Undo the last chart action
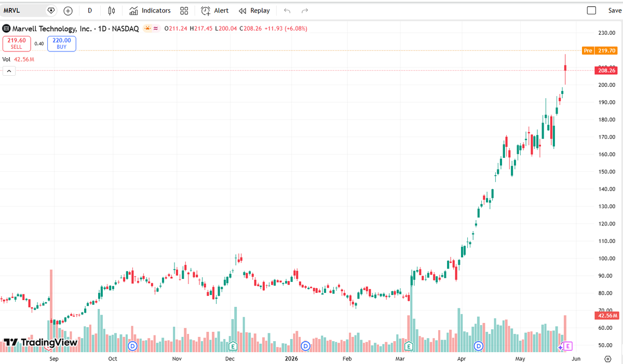 (x=288, y=10)
